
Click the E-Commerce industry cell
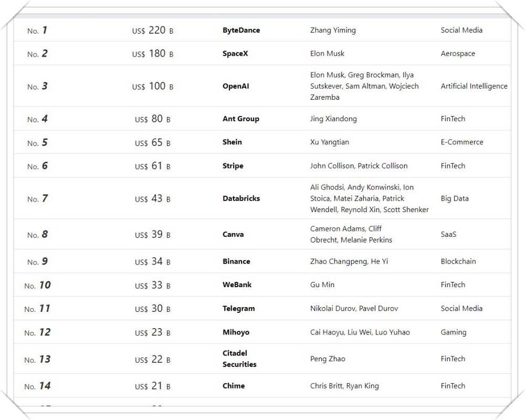461,142
